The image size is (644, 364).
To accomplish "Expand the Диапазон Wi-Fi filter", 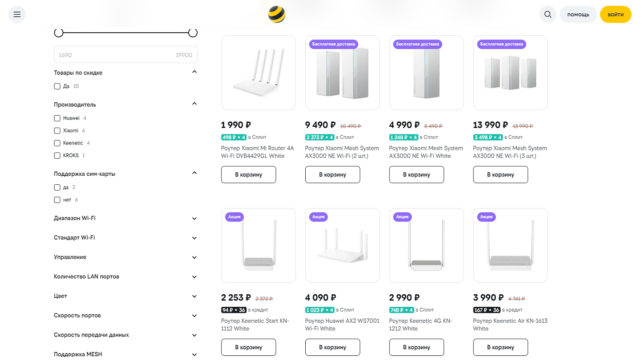I will 125,218.
